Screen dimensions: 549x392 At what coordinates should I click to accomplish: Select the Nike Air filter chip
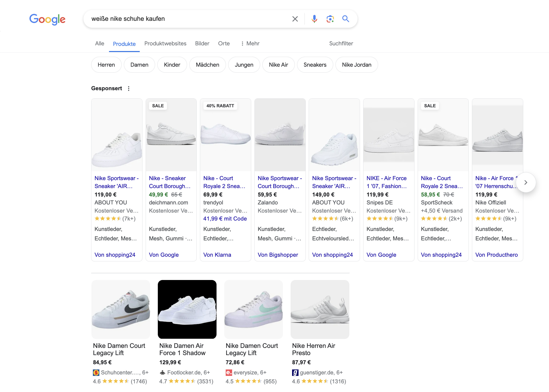(x=278, y=65)
